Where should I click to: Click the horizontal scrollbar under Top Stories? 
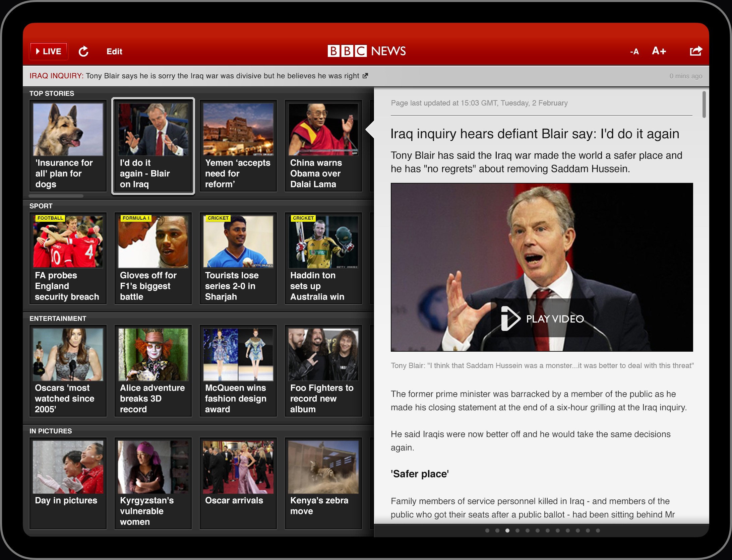(56, 196)
